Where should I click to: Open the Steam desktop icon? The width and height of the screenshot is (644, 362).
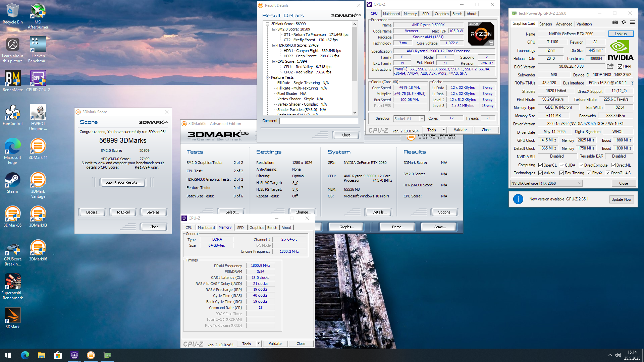13,183
